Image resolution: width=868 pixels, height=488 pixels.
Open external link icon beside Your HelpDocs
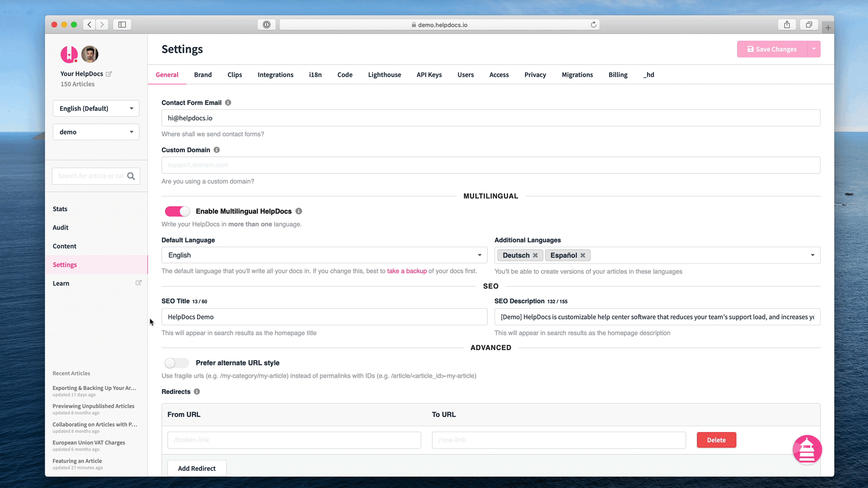(109, 74)
